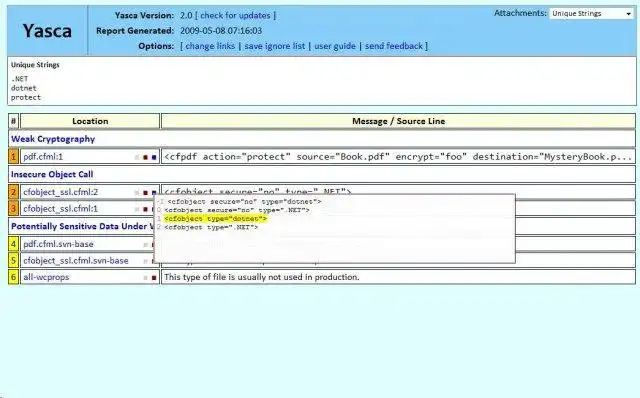Click the ".NET" unique string entry

20,79
